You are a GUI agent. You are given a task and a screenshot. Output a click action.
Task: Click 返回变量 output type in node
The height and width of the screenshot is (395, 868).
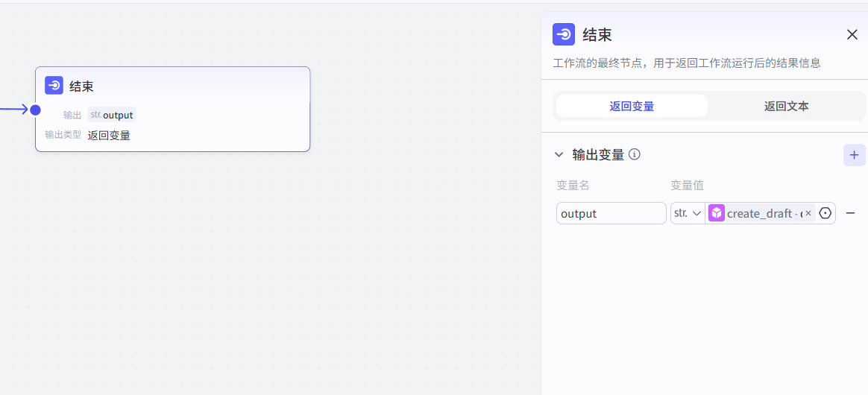pyautogui.click(x=109, y=135)
